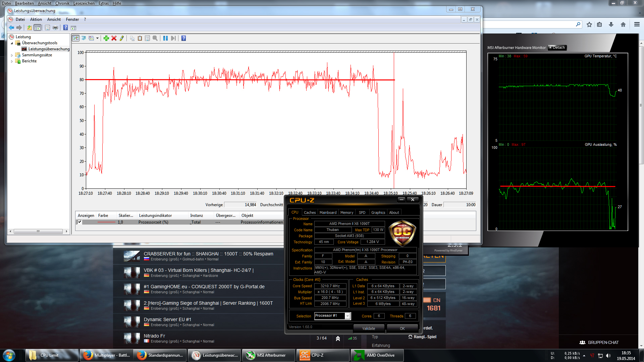Go to Firefox home page

(623, 24)
